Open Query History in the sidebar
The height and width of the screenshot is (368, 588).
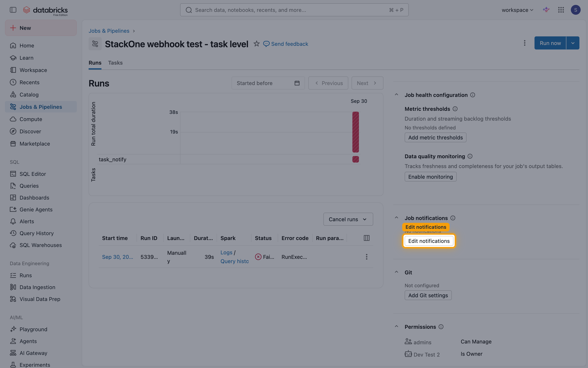pyautogui.click(x=41, y=233)
